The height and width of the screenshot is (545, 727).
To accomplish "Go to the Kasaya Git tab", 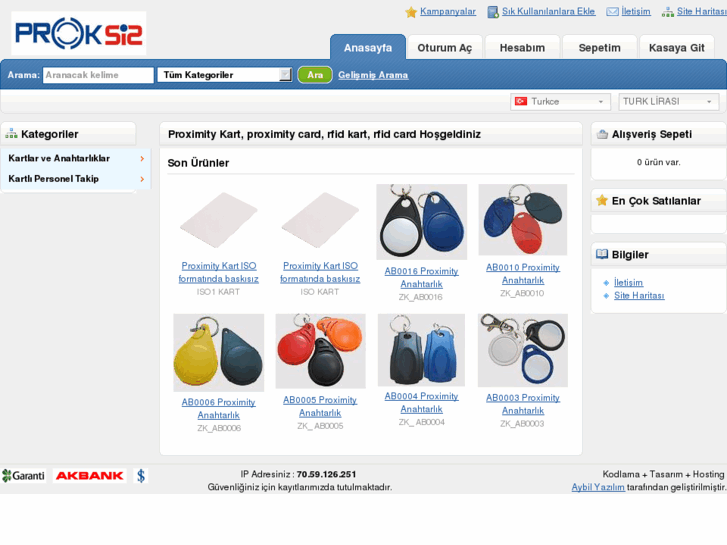I will pyautogui.click(x=676, y=48).
